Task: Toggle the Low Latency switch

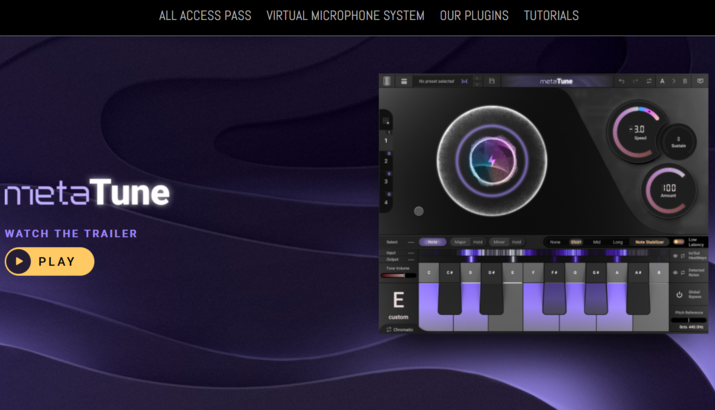Action: pos(679,241)
